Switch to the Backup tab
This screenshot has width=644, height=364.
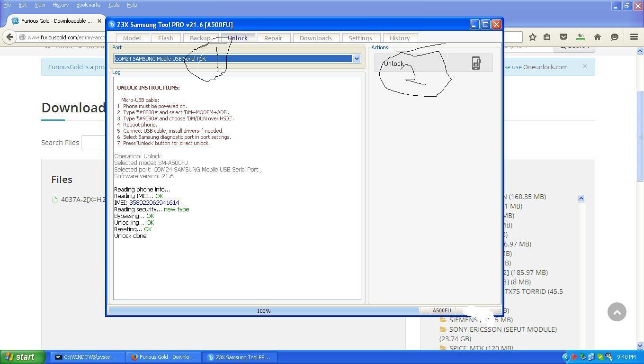[x=200, y=38]
